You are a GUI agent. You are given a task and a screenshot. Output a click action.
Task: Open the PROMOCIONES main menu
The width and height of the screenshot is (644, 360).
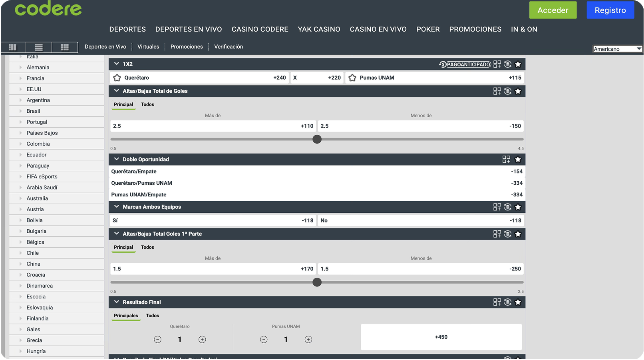coord(475,29)
